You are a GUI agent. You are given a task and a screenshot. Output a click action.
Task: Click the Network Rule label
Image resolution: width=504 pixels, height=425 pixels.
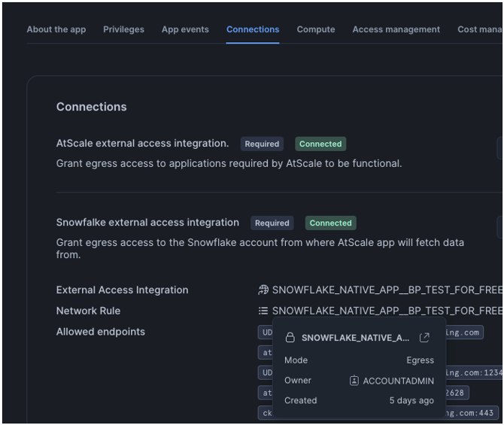pyautogui.click(x=89, y=311)
